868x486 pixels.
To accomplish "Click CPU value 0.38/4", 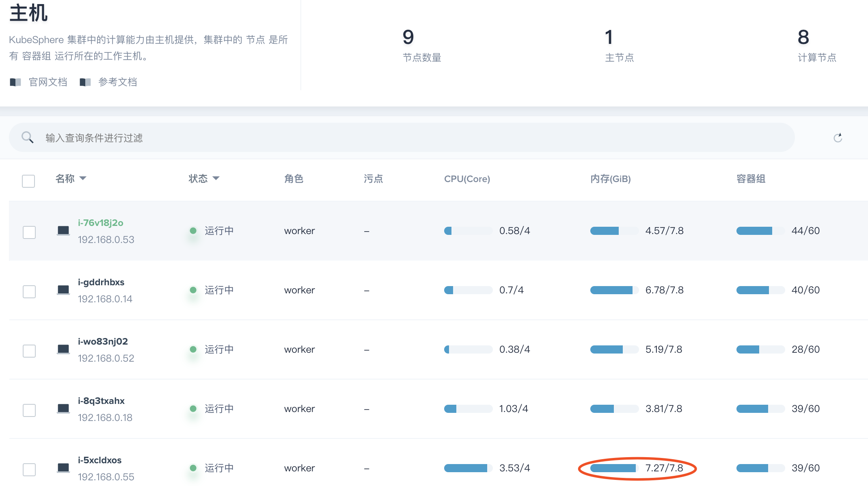I will pyautogui.click(x=515, y=349).
